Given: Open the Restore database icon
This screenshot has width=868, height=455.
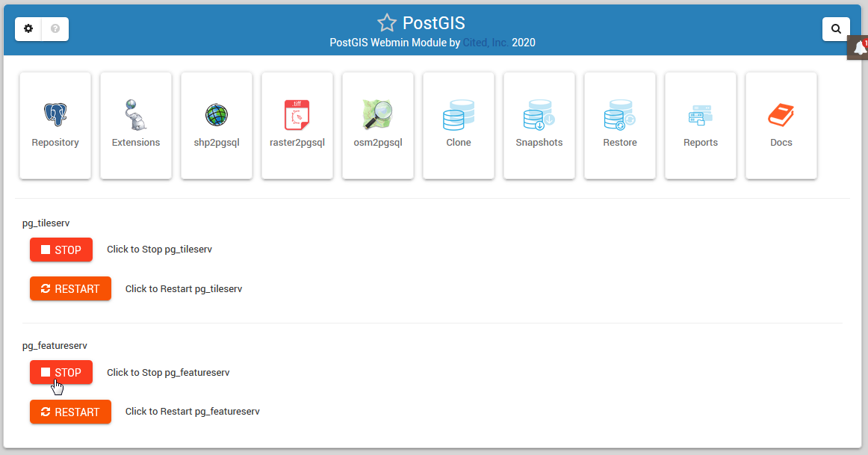Looking at the screenshot, I should click(620, 116).
